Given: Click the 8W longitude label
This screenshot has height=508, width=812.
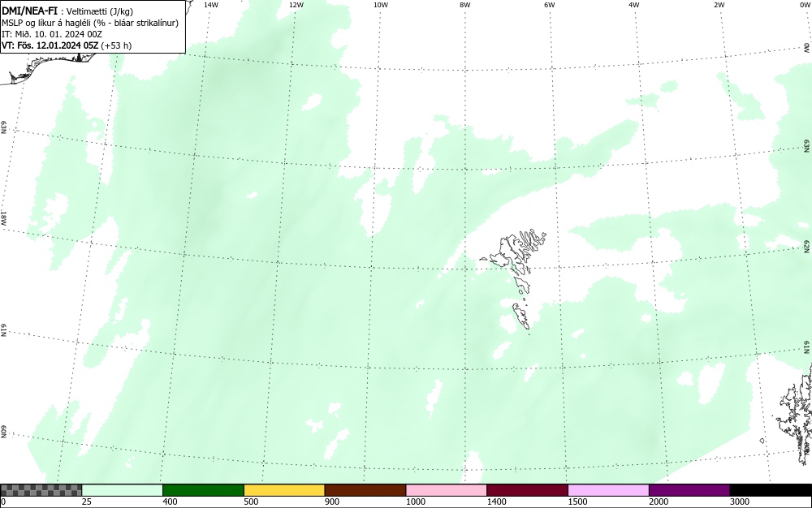Looking at the screenshot, I should [x=464, y=5].
